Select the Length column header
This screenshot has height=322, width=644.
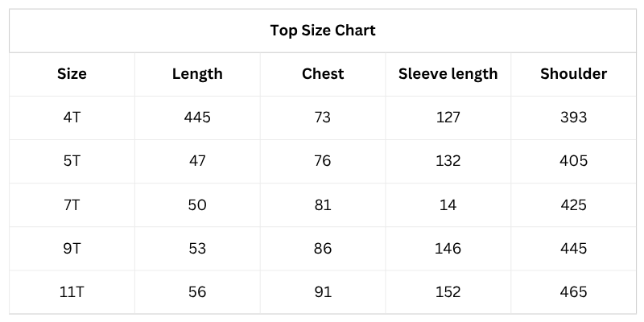(197, 74)
